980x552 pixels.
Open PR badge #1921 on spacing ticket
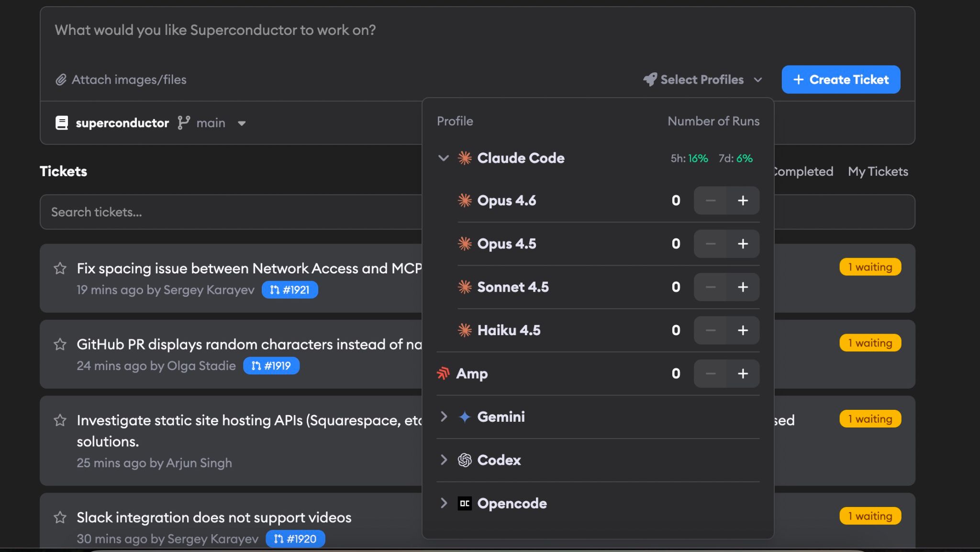point(290,289)
